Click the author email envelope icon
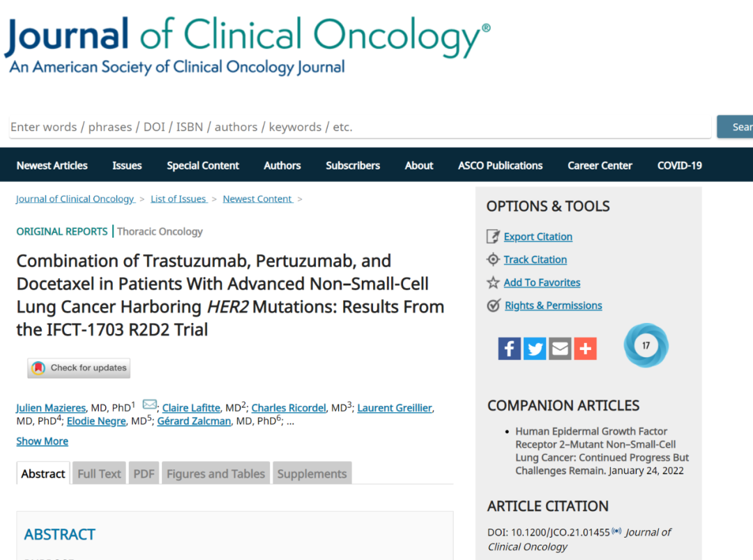This screenshot has width=753, height=560. (149, 404)
